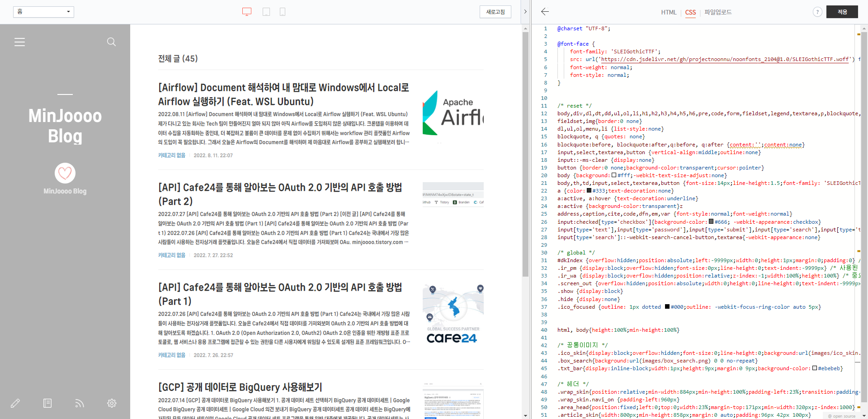
Task: Click the preview scrollbar up arrow
Action: [525, 28]
